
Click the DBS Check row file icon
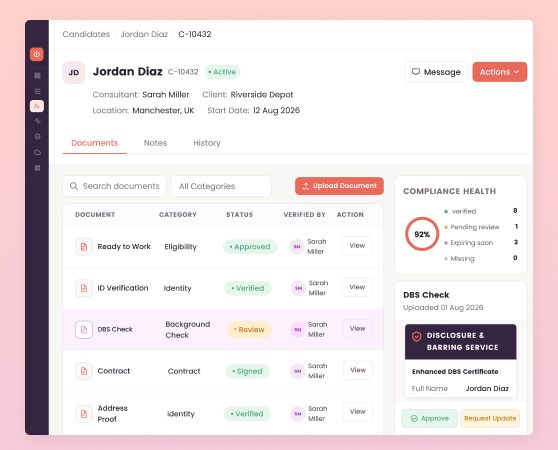84,330
